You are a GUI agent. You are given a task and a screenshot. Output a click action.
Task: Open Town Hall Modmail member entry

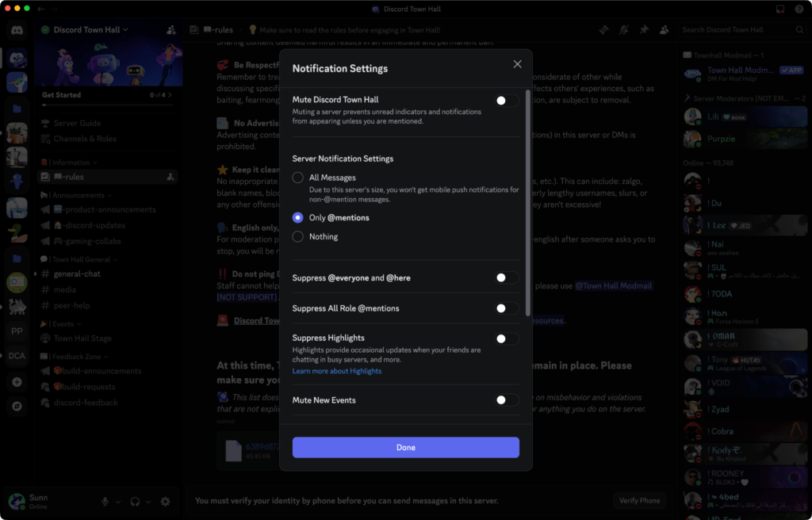click(x=744, y=74)
